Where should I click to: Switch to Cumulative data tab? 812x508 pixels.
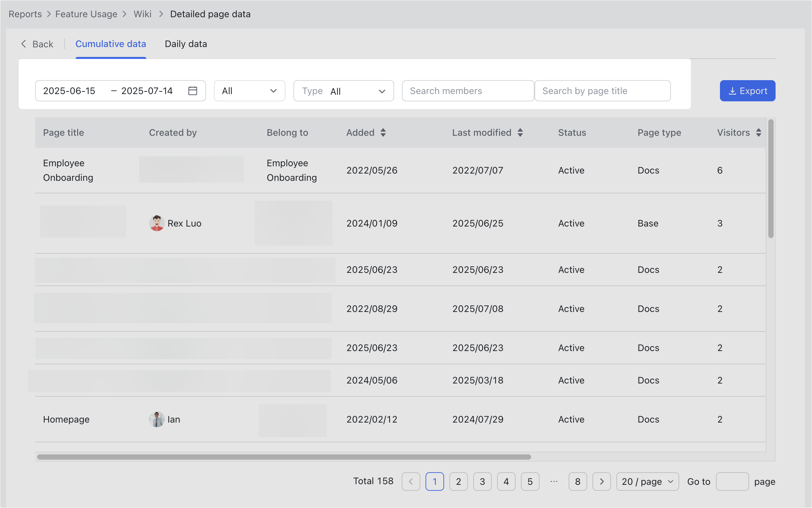point(111,44)
